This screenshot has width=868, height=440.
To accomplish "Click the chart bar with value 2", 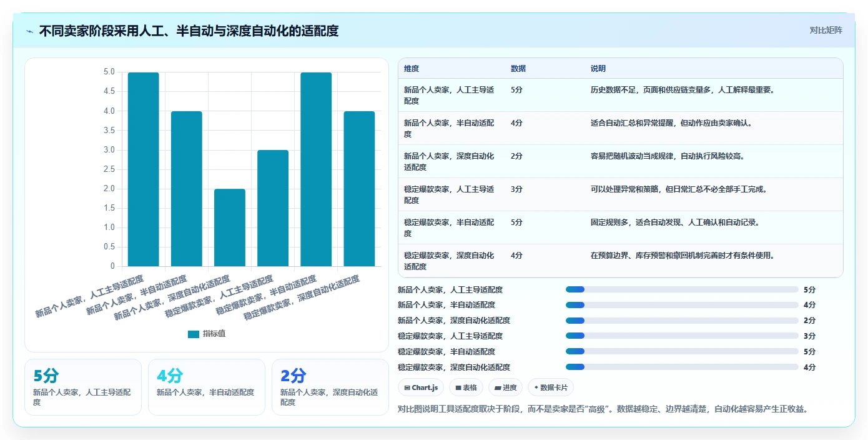I will 230,227.
